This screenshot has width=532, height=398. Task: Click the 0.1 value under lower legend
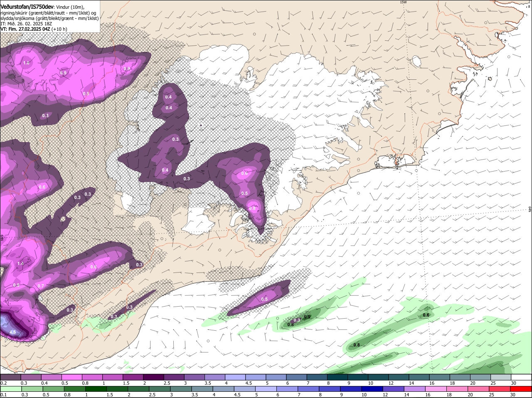[x=3, y=395]
